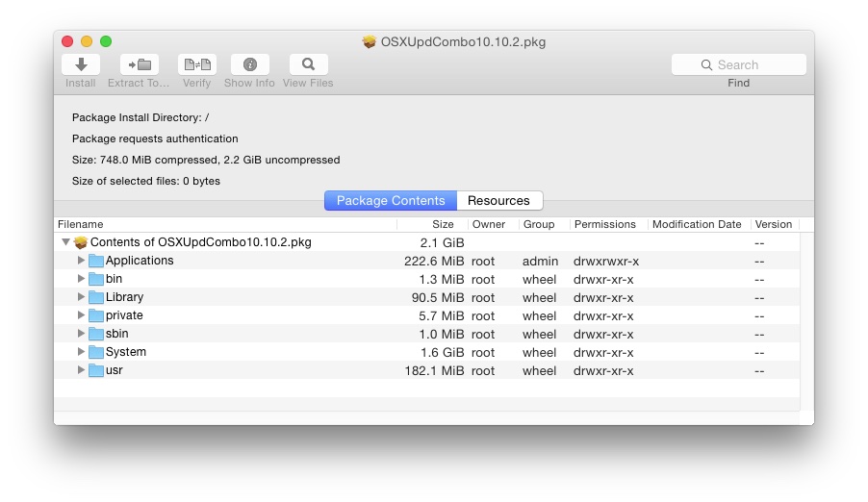Click the root row label 'Contents of OSXUpdCombo10.10.2.pkg'
This screenshot has height=502, width=868.
click(201, 242)
